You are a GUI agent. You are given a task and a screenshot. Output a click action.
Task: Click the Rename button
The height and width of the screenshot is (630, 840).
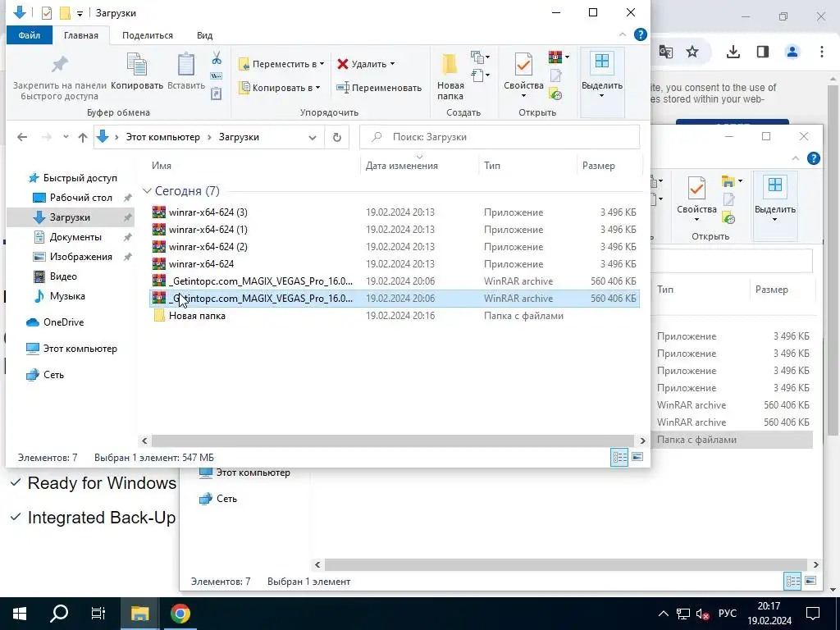pos(379,87)
